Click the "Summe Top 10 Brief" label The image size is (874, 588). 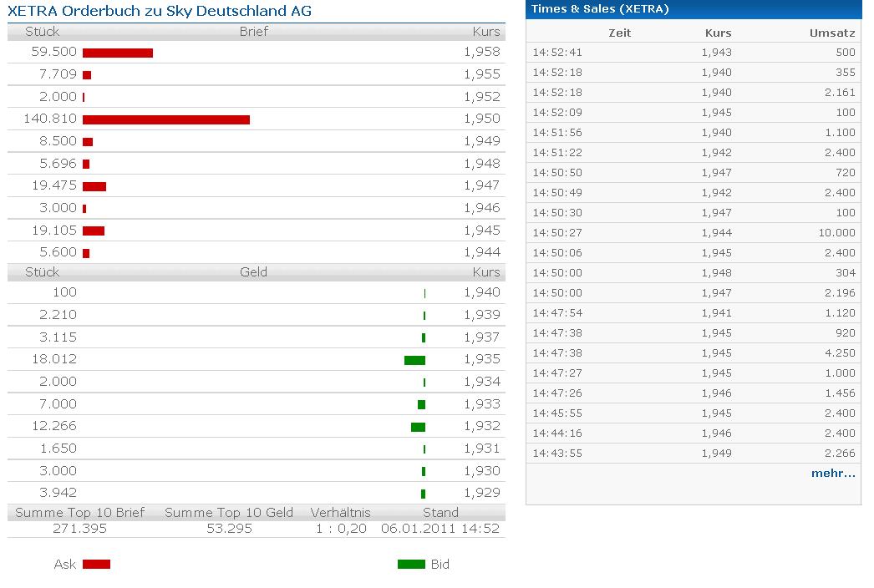click(79, 513)
